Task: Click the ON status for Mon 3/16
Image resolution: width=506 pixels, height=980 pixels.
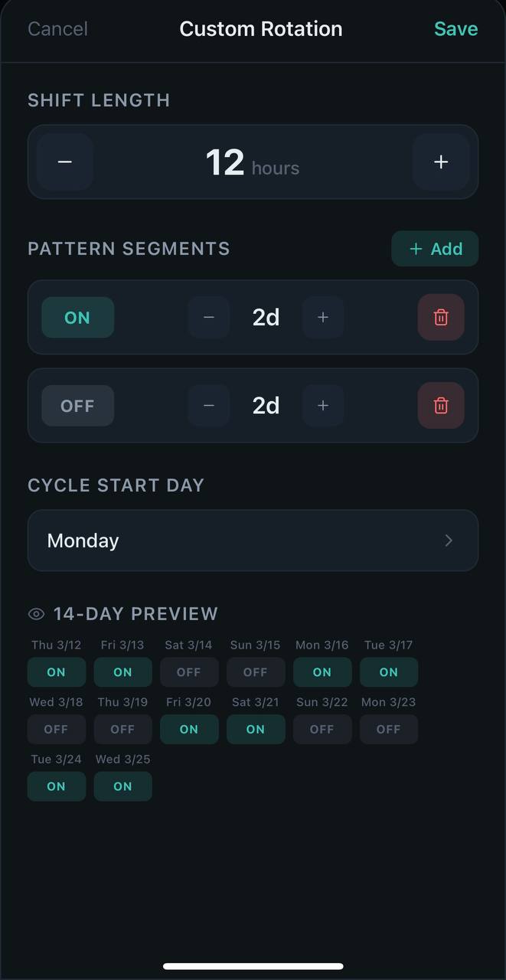Action: pyautogui.click(x=322, y=671)
